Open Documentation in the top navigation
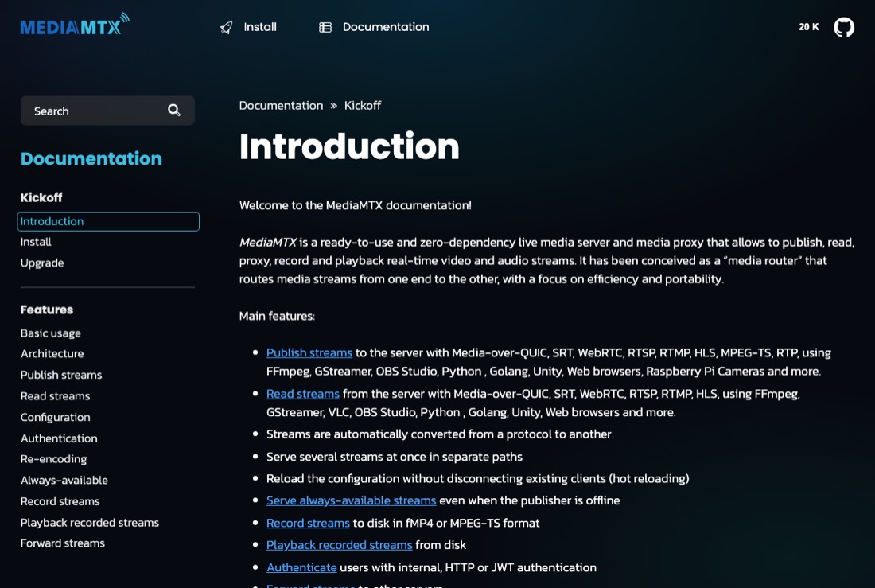 click(x=386, y=27)
